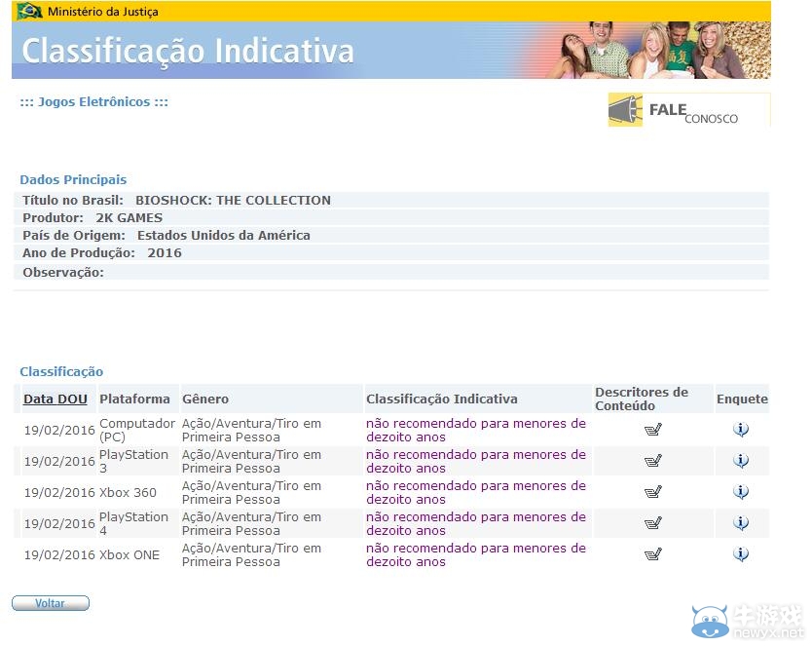
Task: Click the date in the Xbox ONE row
Action: (x=59, y=554)
